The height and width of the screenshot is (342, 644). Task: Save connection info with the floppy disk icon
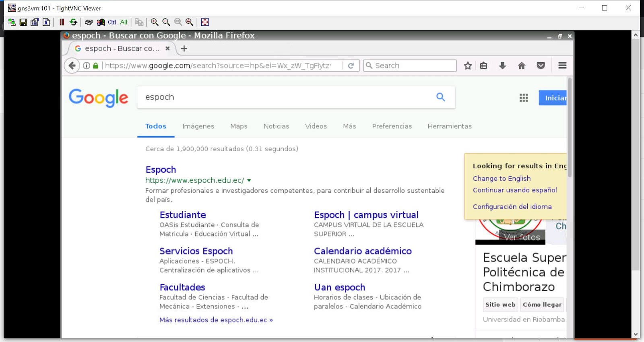23,22
